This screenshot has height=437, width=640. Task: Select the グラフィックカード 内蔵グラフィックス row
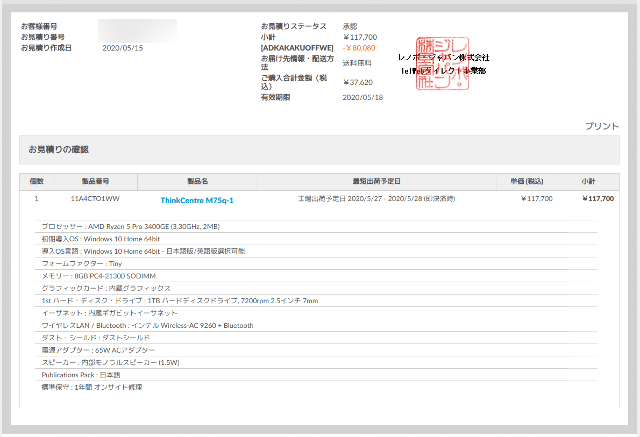316,288
